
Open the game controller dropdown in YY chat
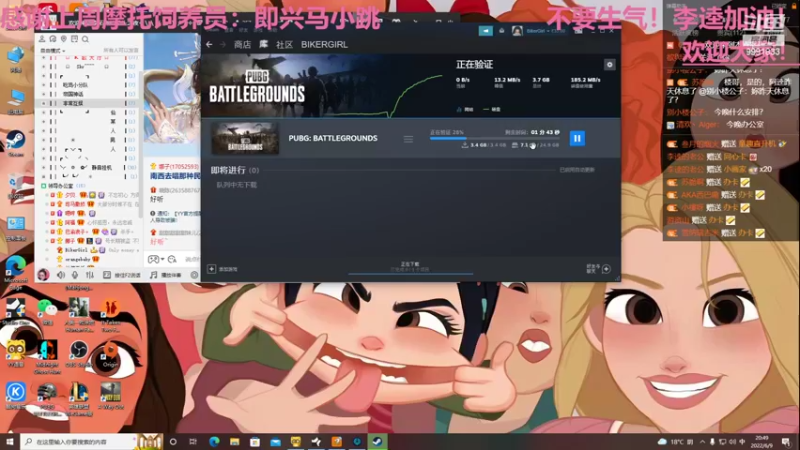[x=155, y=259]
